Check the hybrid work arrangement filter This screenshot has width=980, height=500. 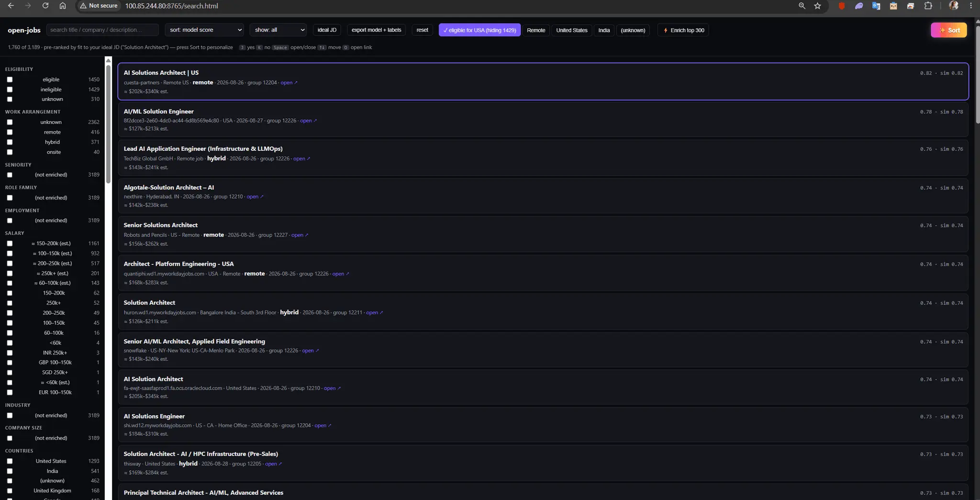click(10, 142)
